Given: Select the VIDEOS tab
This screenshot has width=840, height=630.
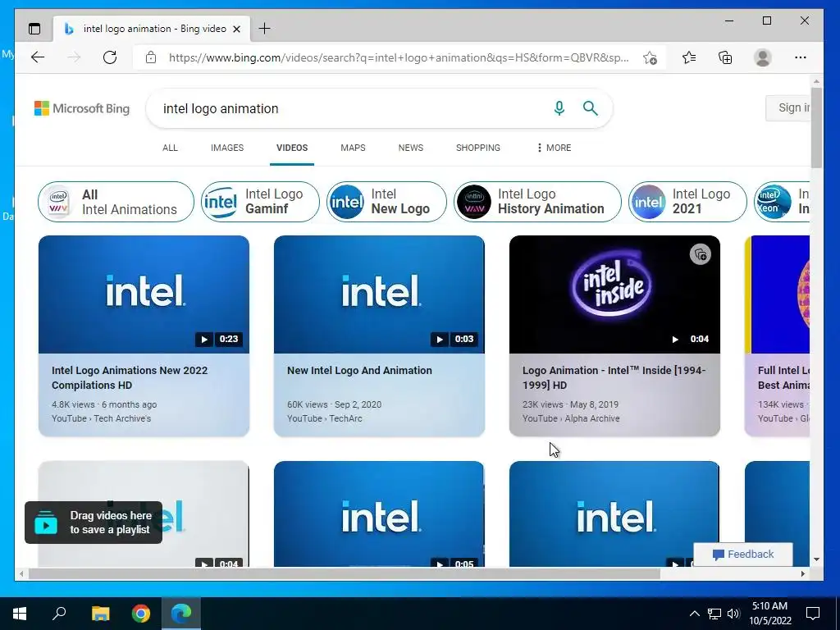Looking at the screenshot, I should tap(292, 148).
